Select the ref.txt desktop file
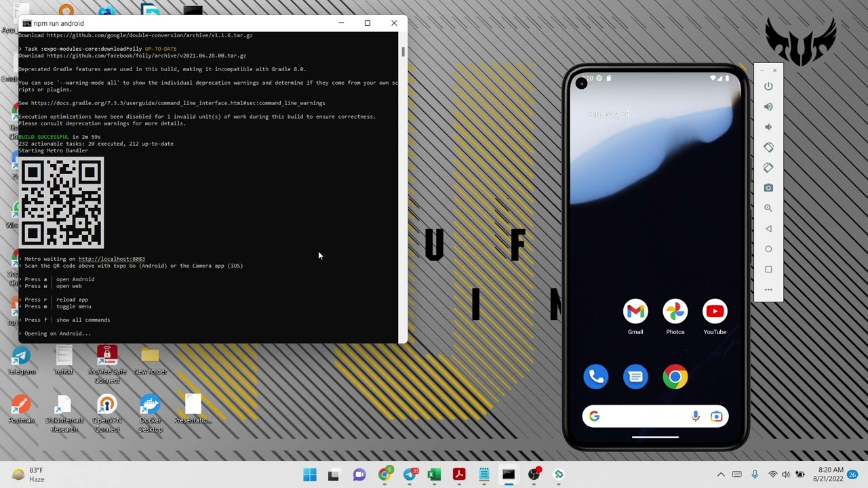This screenshot has height=488, width=868. point(64,360)
